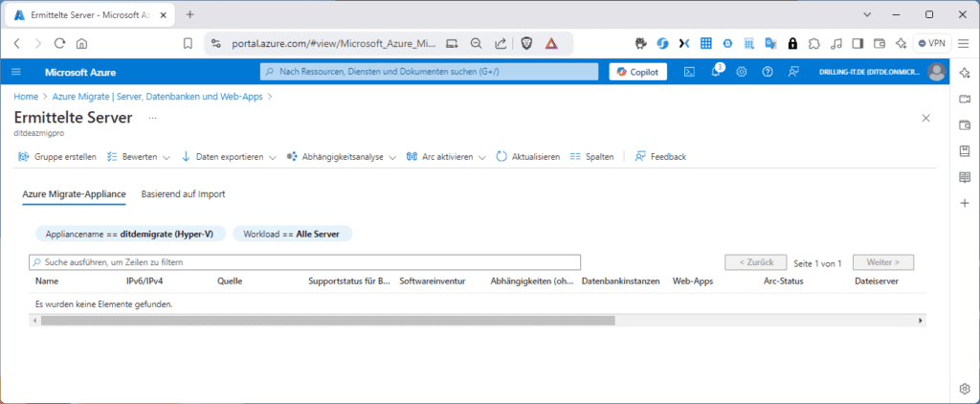Click the Quelle column header
980x404 pixels.
[x=230, y=281]
